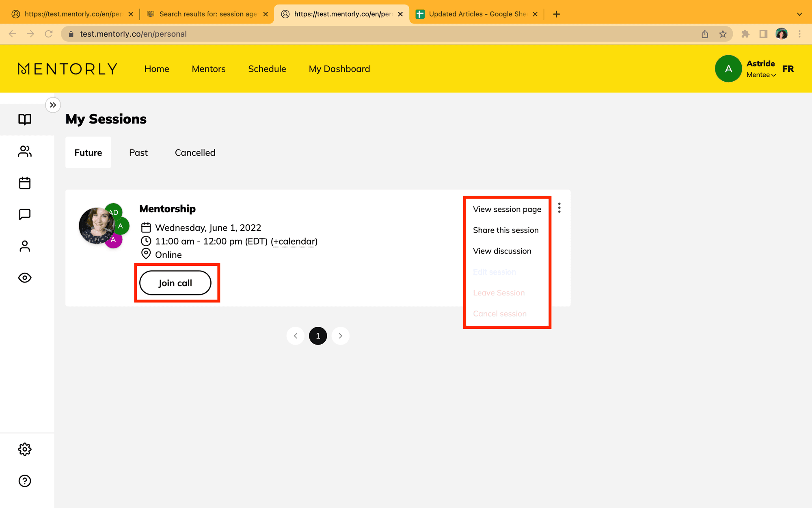
Task: Choose Share this session option
Action: (505, 230)
